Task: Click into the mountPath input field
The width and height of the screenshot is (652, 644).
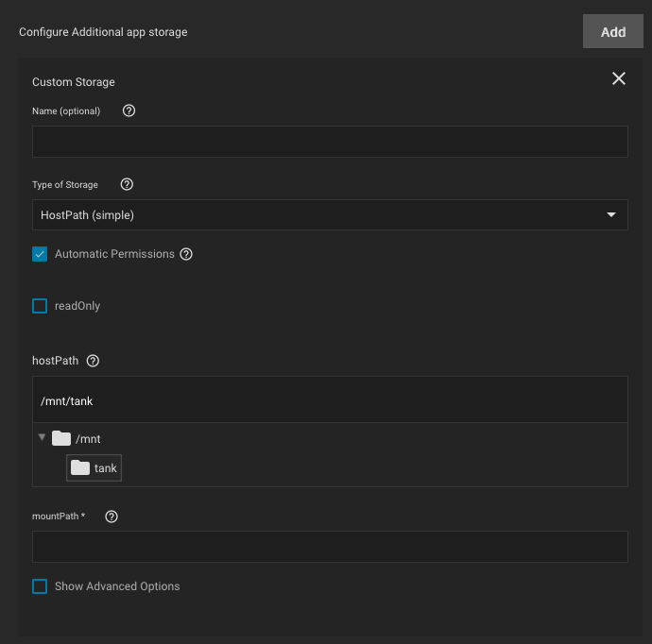Action: click(330, 547)
